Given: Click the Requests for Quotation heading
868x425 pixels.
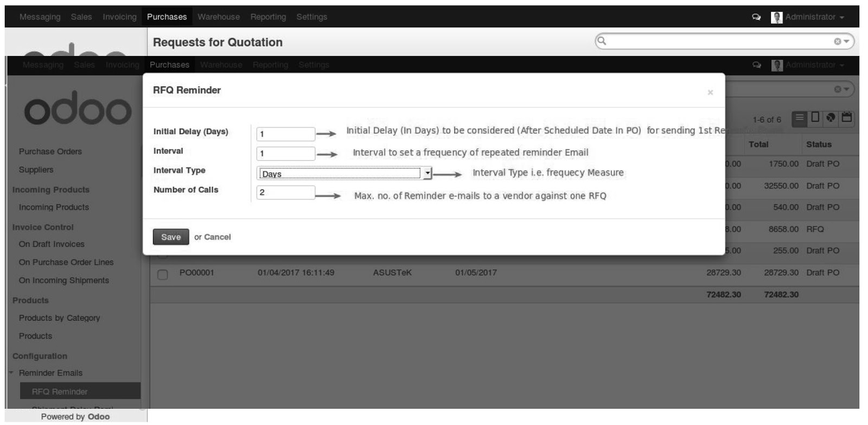Looking at the screenshot, I should pyautogui.click(x=218, y=42).
